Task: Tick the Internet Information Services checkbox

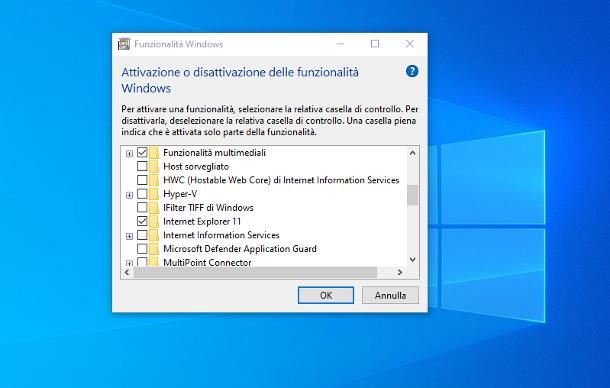Action: pos(142,235)
